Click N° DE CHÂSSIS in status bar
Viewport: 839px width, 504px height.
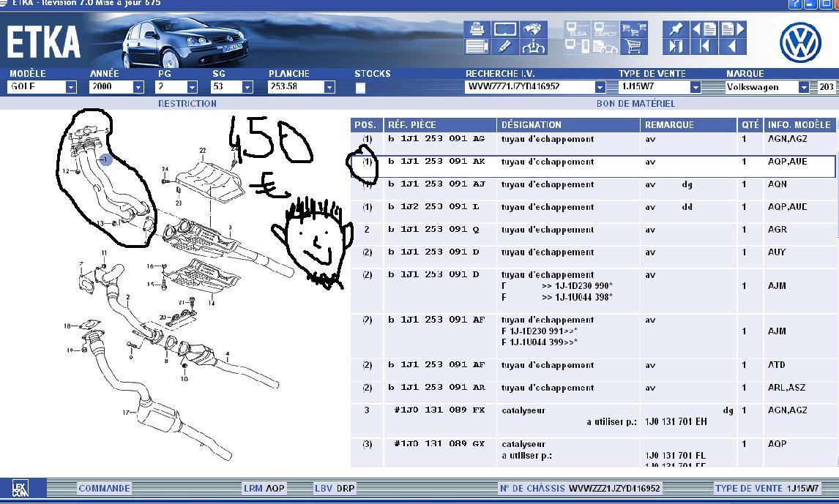point(580,488)
